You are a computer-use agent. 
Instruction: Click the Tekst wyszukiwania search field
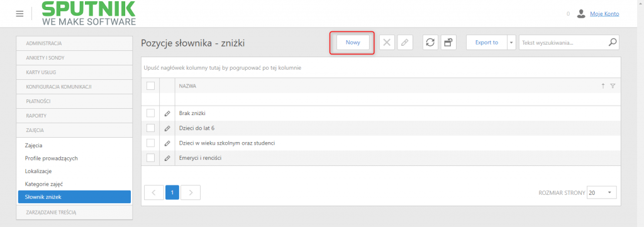563,42
